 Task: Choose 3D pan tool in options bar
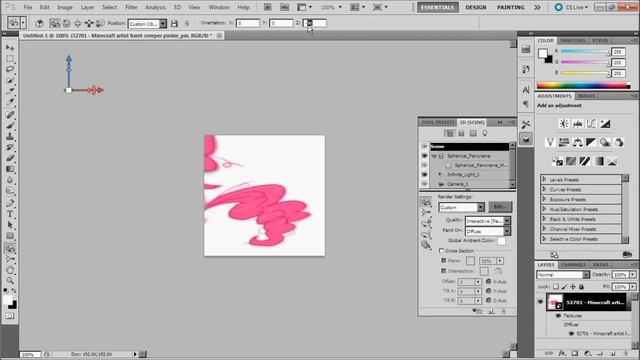click(78, 24)
